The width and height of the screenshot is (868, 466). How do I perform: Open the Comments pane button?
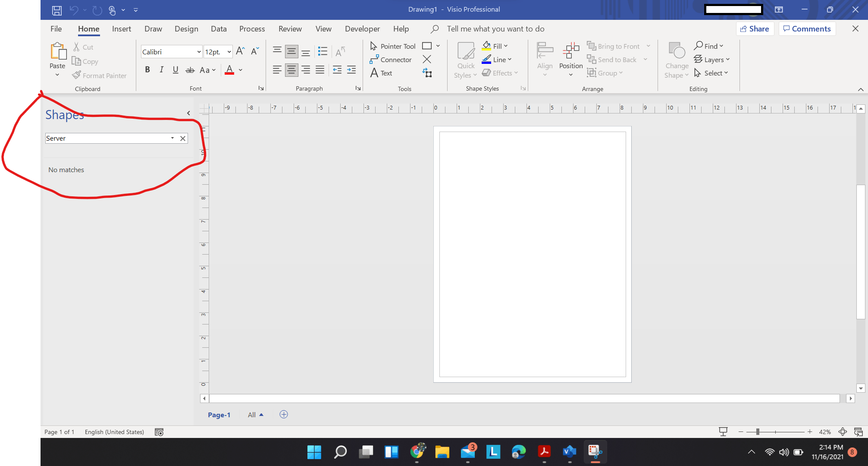click(x=807, y=29)
